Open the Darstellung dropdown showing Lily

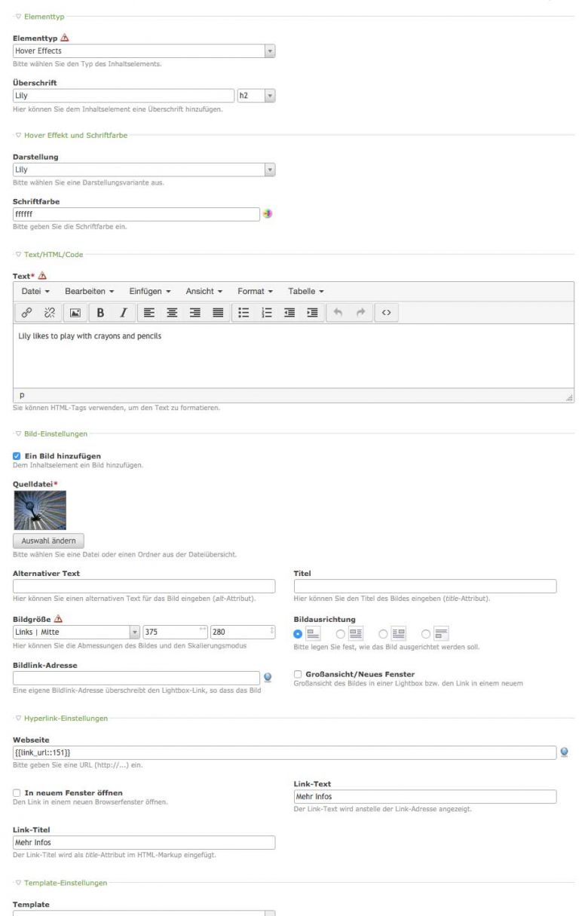point(143,170)
